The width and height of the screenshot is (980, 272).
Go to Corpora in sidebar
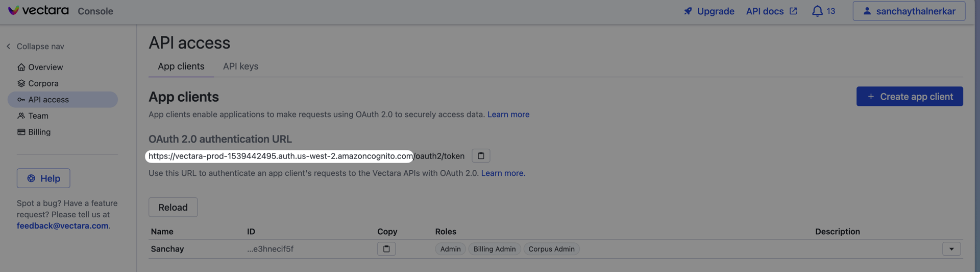coord(43,83)
